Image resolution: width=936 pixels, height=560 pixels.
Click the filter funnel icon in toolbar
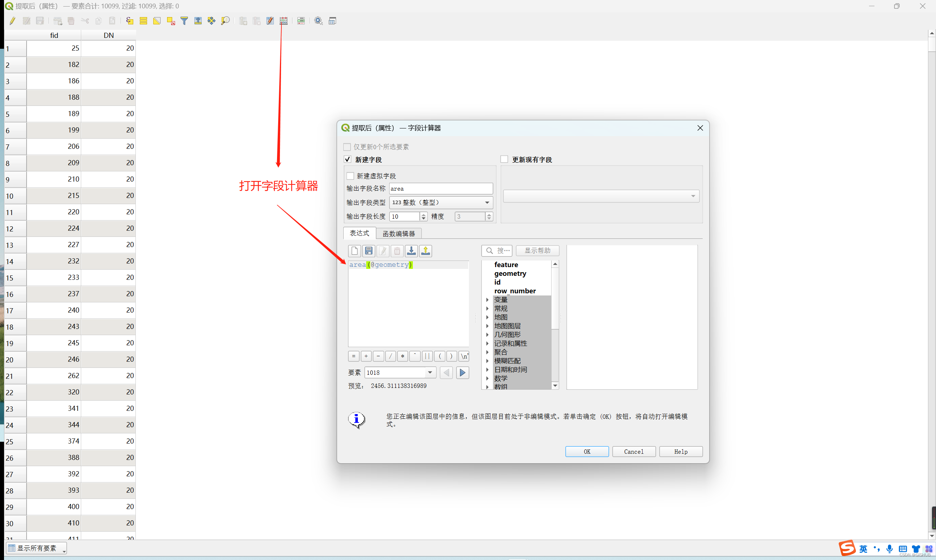click(184, 21)
